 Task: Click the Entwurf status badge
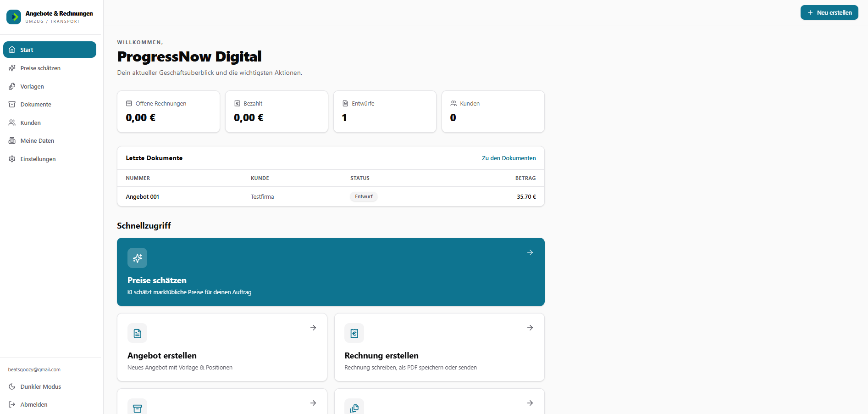point(364,196)
